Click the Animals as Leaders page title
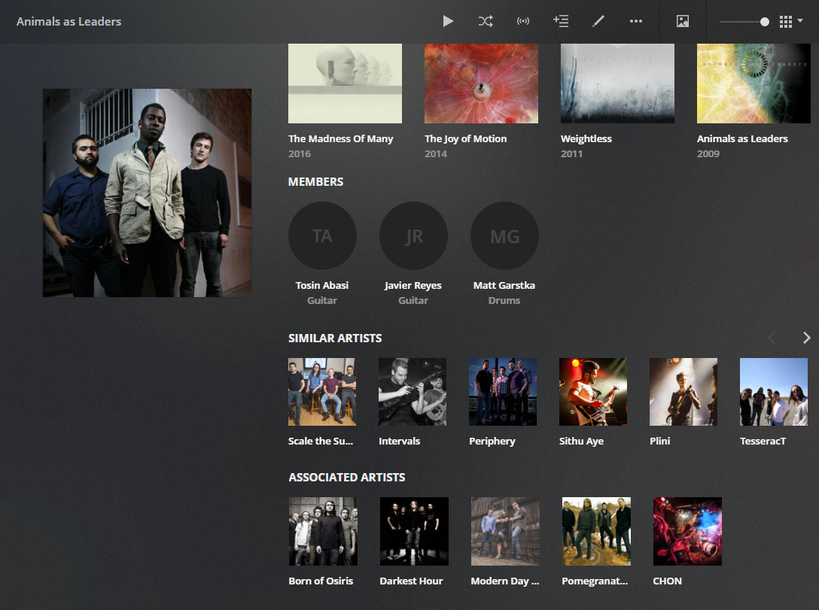Image resolution: width=819 pixels, height=610 pixels. click(x=69, y=21)
